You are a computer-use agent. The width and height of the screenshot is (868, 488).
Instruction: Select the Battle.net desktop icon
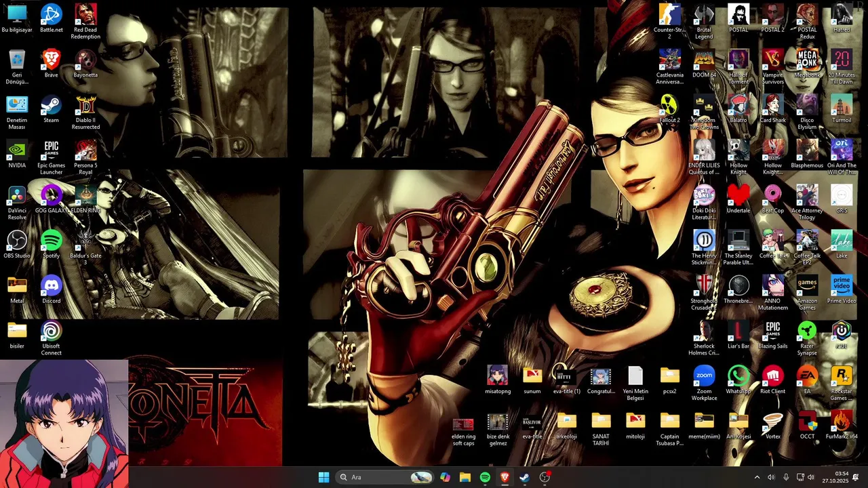(x=51, y=19)
